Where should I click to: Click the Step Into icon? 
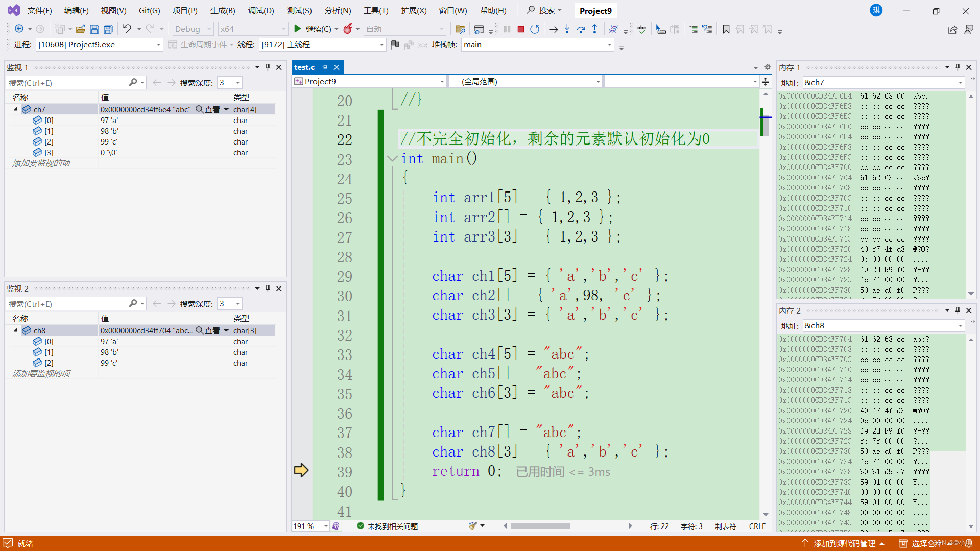[567, 29]
